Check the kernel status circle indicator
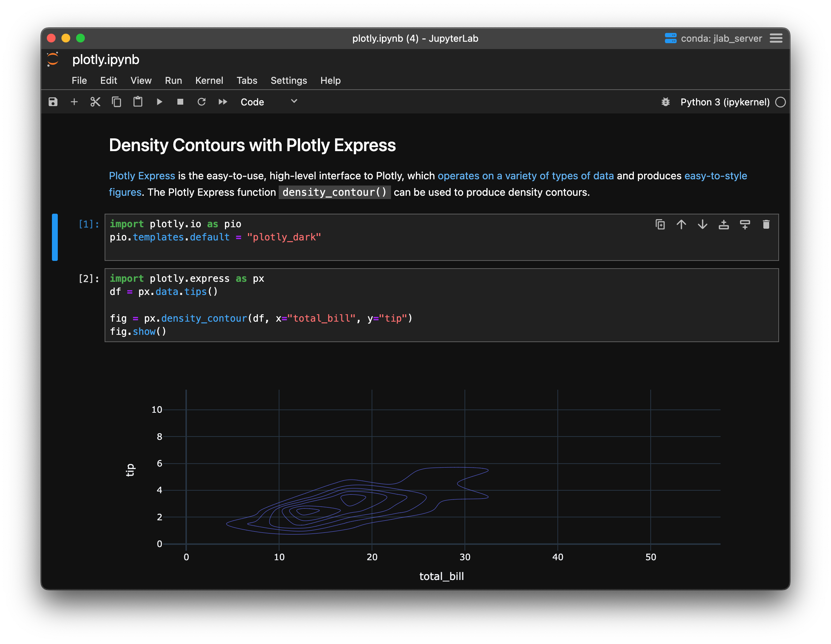Screen dimensions: 831x644 [x=781, y=102]
